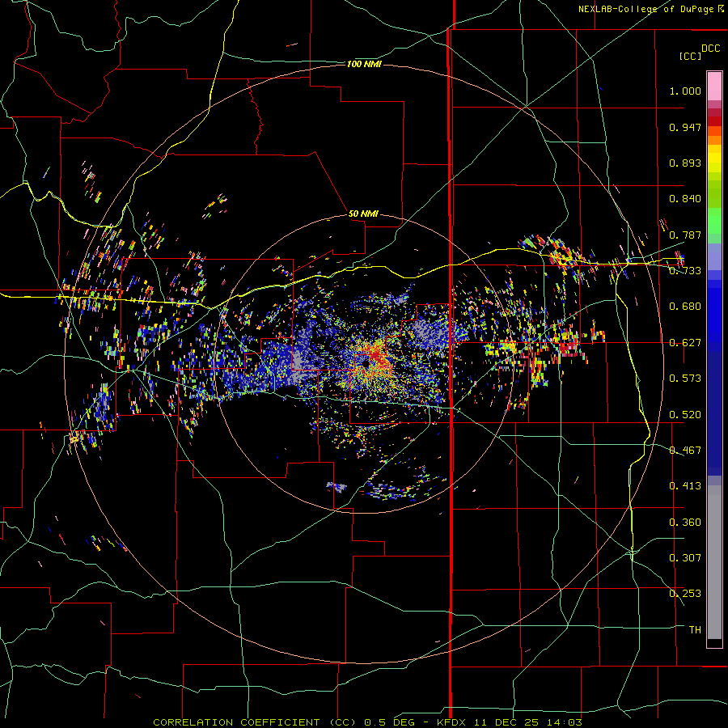Click the 0.467 legend value
This screenshot has width=728, height=728.
685,451
